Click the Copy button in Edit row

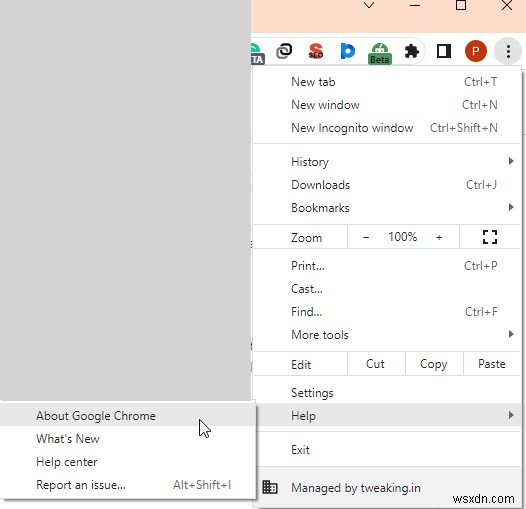click(434, 364)
